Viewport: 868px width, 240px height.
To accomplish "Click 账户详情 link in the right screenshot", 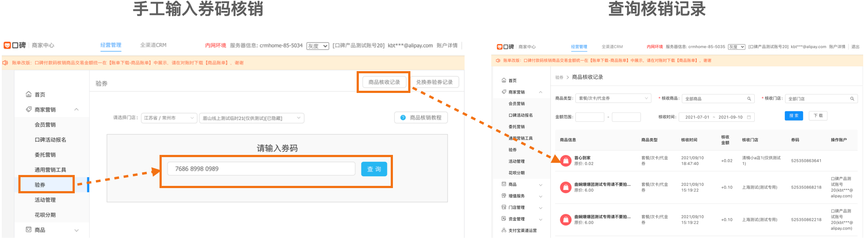I will click(837, 47).
